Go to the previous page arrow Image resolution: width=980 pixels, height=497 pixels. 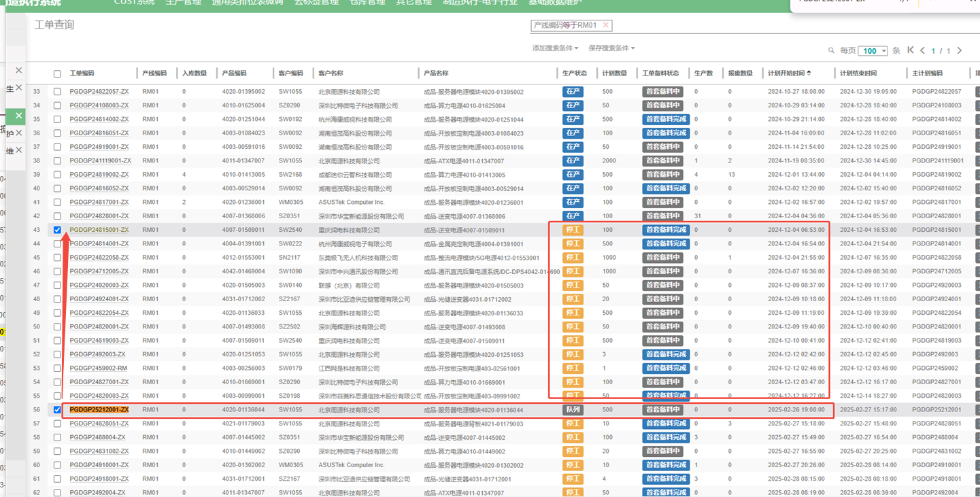(923, 50)
